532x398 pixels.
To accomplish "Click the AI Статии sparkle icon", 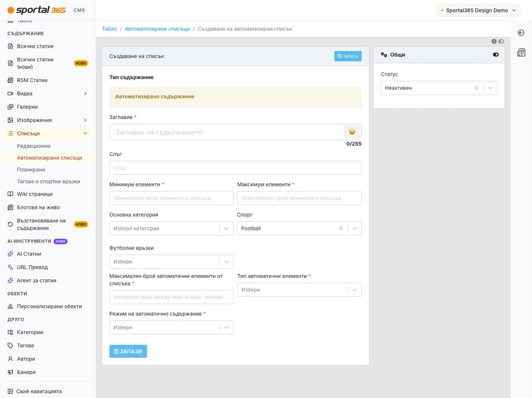I will pos(10,254).
